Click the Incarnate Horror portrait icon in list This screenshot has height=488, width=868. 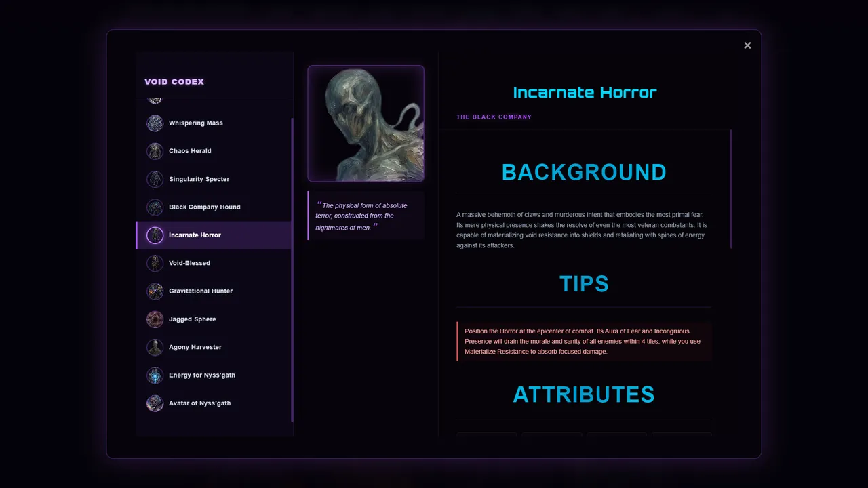[x=155, y=235]
